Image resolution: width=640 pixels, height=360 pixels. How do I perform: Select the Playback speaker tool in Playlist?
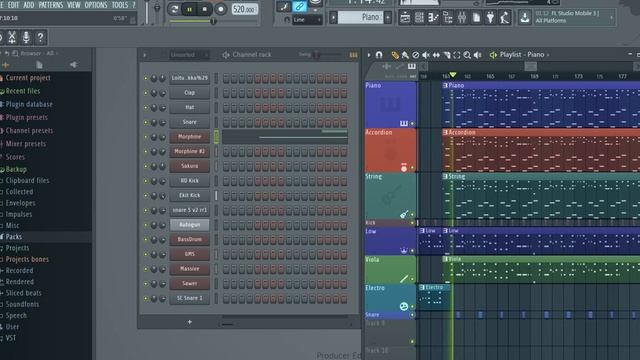[x=477, y=55]
